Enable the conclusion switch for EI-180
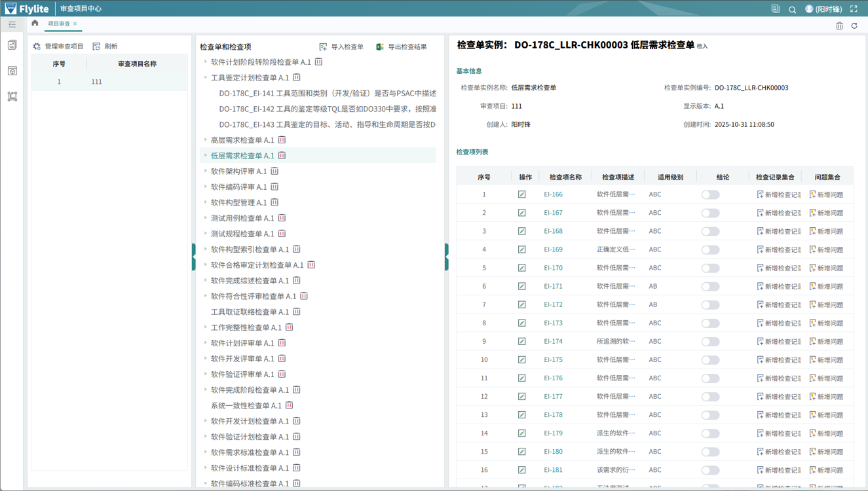The image size is (868, 491). tap(710, 452)
